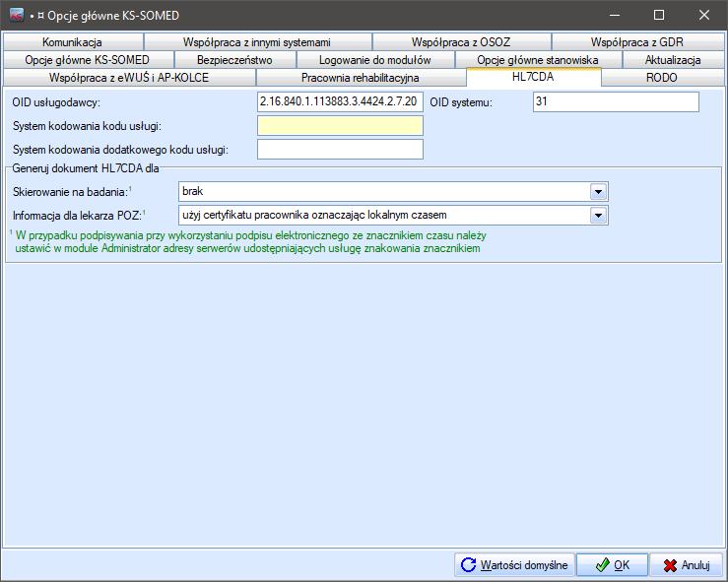Open the RODO tab
728x582 pixels.
(x=662, y=78)
